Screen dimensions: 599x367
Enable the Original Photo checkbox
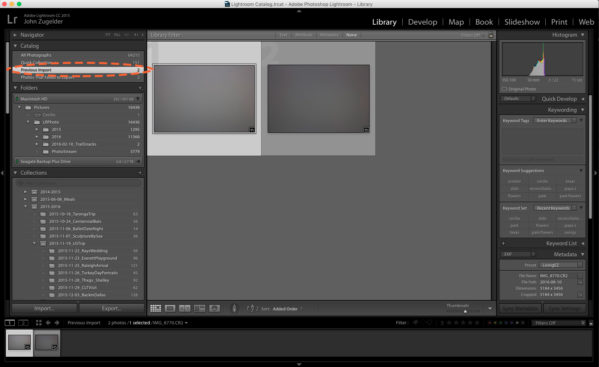coord(505,89)
